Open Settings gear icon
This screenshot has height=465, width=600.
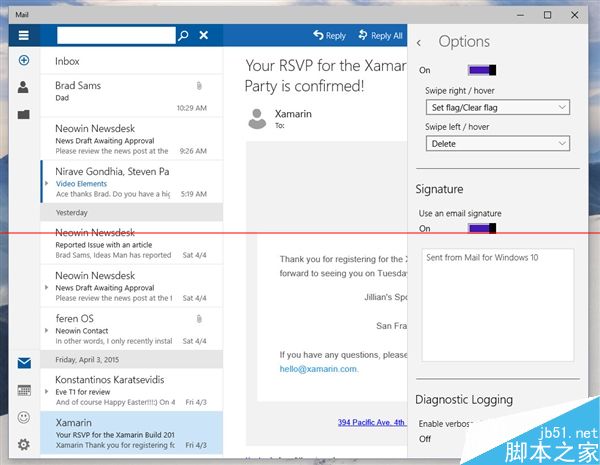[23, 444]
